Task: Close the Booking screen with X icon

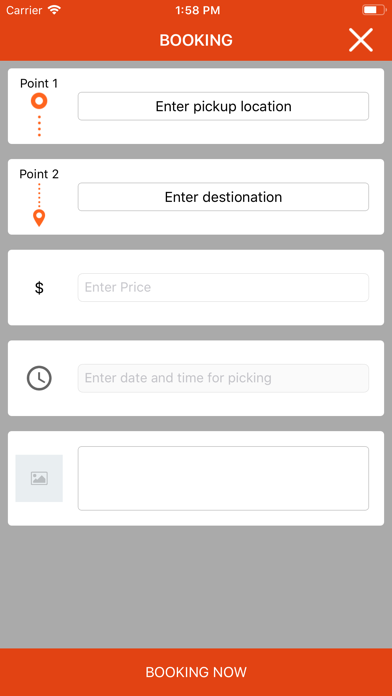Action: tap(360, 40)
